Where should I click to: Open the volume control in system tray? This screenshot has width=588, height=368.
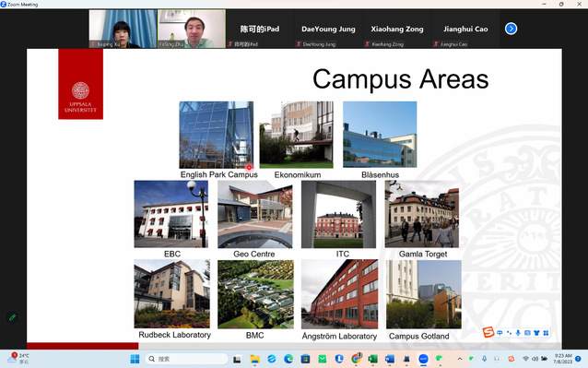(535, 359)
